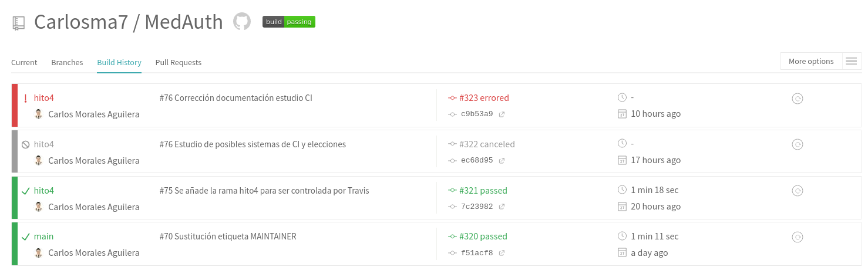The image size is (868, 267).
Task: Open commit hash ec68d95 link
Action: pos(477,160)
